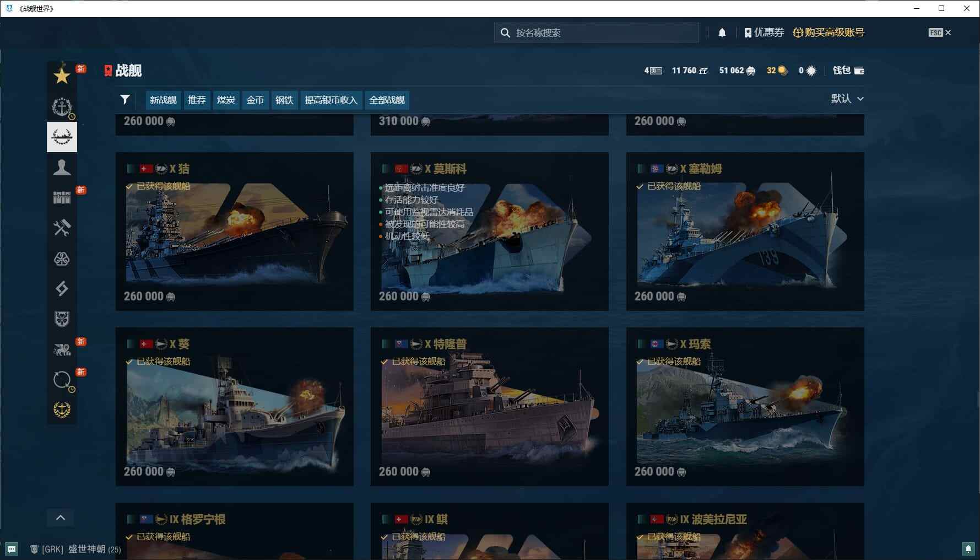Expand the 钱包 wallet panel

(848, 71)
